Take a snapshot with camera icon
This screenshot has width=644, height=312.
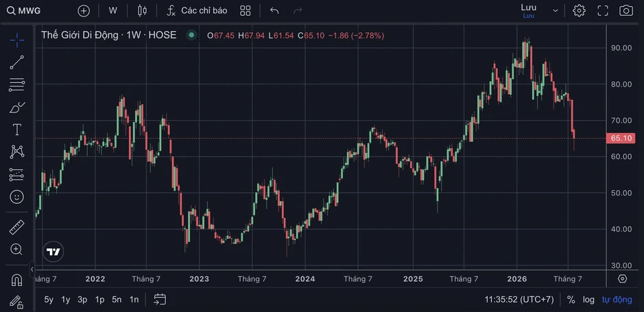(626, 11)
